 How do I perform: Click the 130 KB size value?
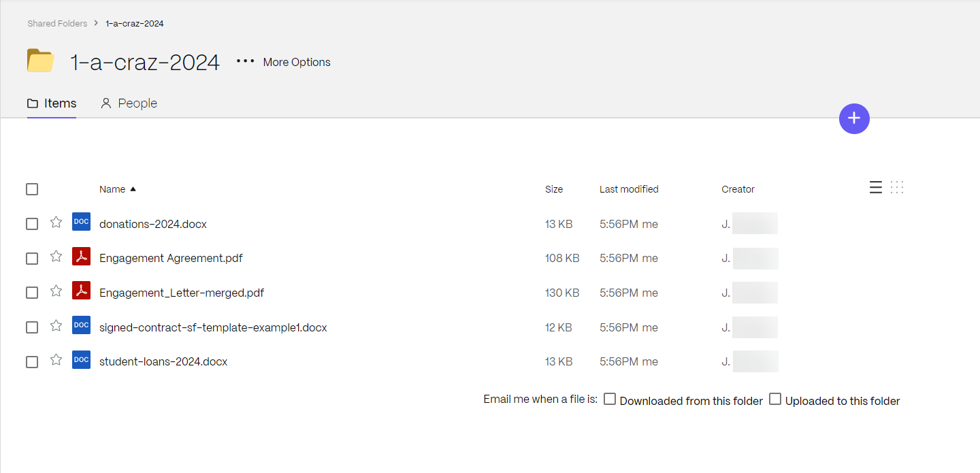point(562,293)
